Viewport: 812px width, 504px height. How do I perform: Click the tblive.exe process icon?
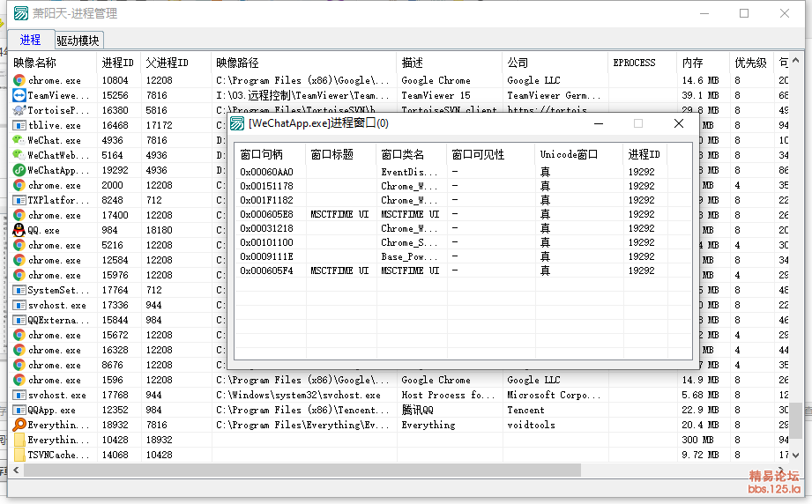19,125
